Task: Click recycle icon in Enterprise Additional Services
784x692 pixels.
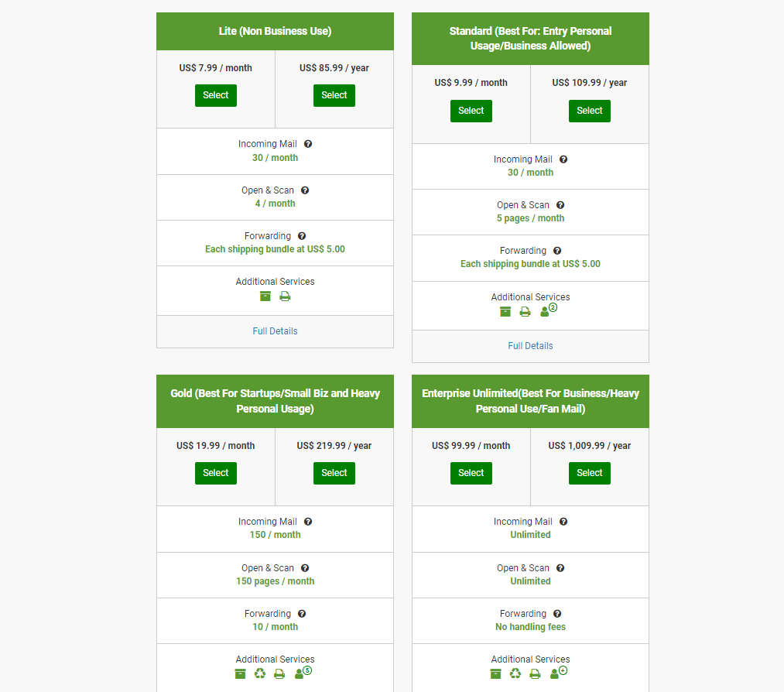Action: tap(515, 674)
